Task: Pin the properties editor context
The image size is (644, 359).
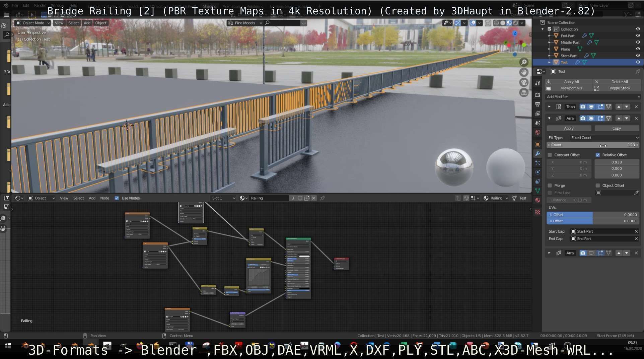Action: point(637,71)
